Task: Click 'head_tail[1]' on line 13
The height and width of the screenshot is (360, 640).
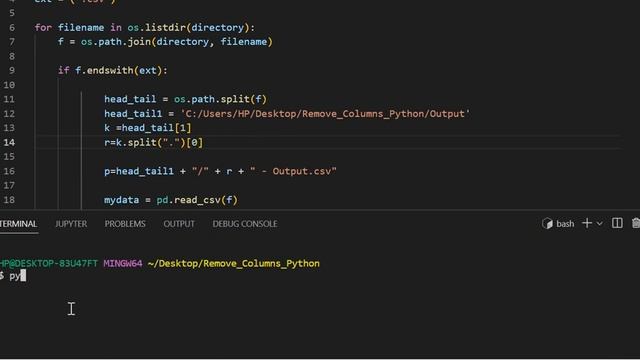Action: [x=156, y=128]
